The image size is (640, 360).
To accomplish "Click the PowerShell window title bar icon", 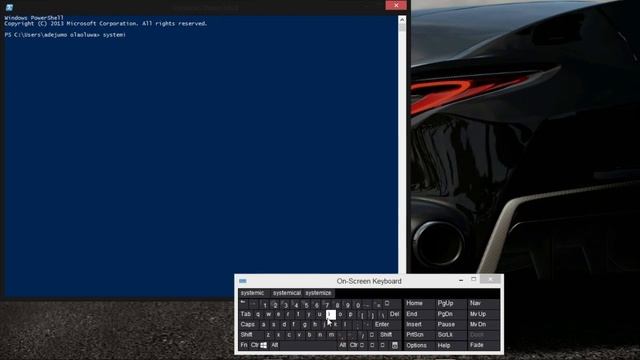I will tap(9, 7).
